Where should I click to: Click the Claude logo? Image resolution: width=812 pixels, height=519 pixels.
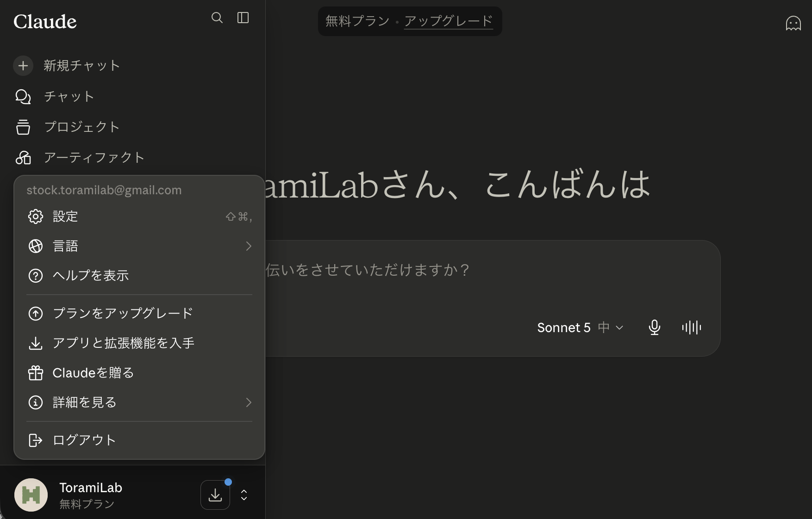[45, 21]
